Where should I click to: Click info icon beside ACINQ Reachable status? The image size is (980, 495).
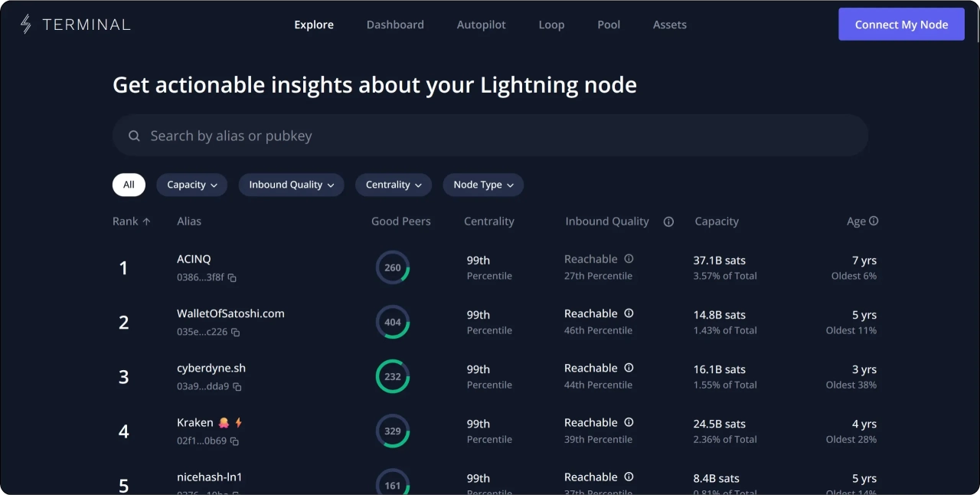629,259
